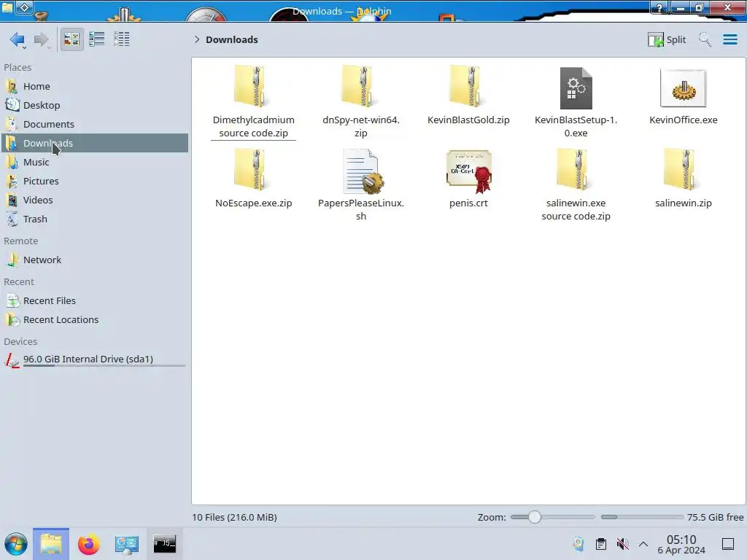Toggle the Split view button
The image size is (747, 560).
click(x=667, y=39)
